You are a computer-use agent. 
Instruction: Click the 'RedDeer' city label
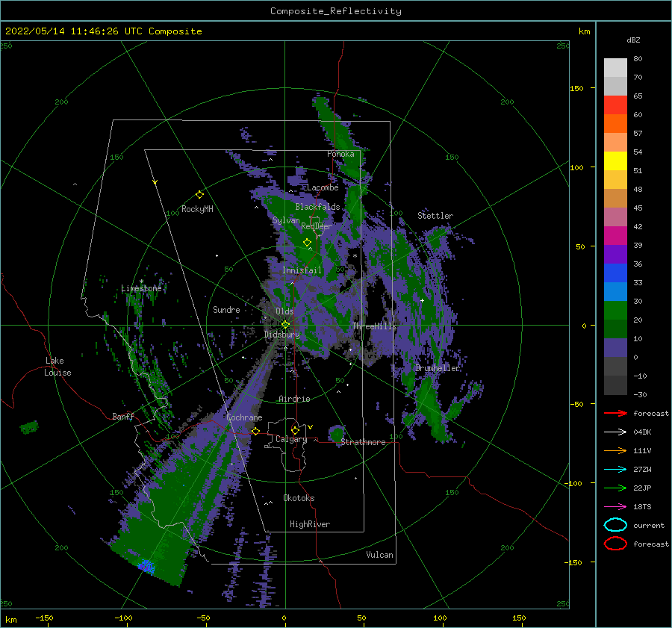[317, 226]
